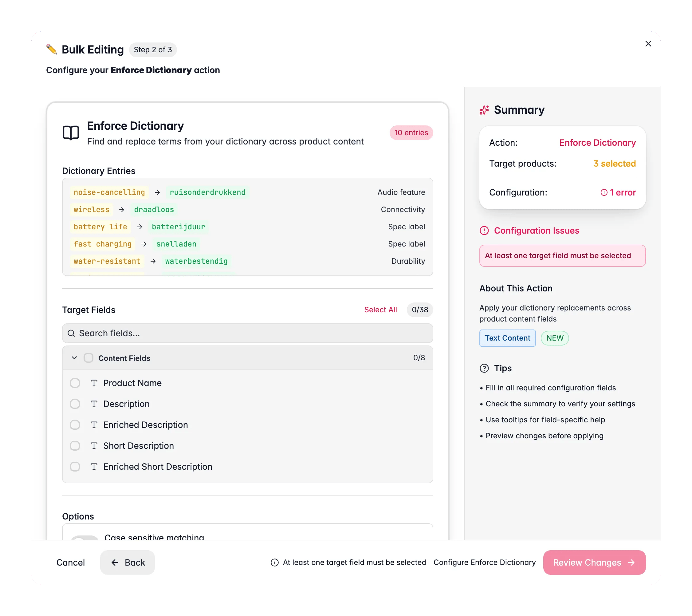The height and width of the screenshot is (616, 692).
Task: Click the text type icon for Description
Action: 94,404
